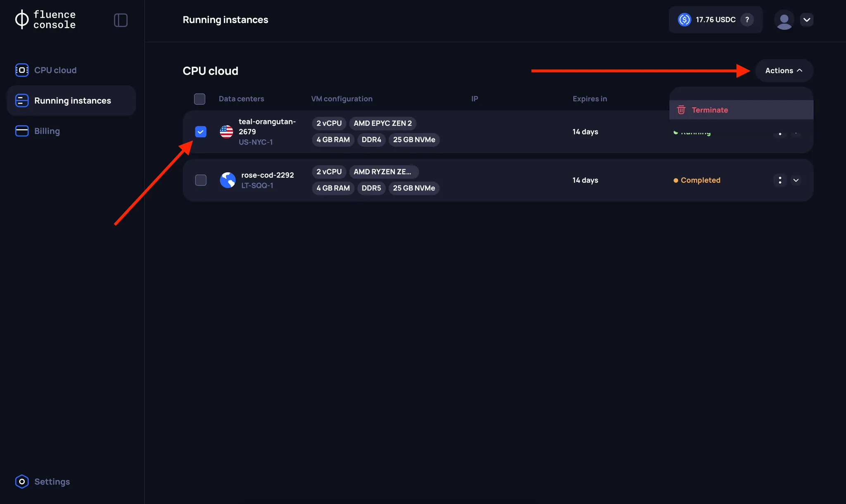Select Terminate from the Actions menu
Image resolution: width=846 pixels, height=504 pixels.
(710, 110)
